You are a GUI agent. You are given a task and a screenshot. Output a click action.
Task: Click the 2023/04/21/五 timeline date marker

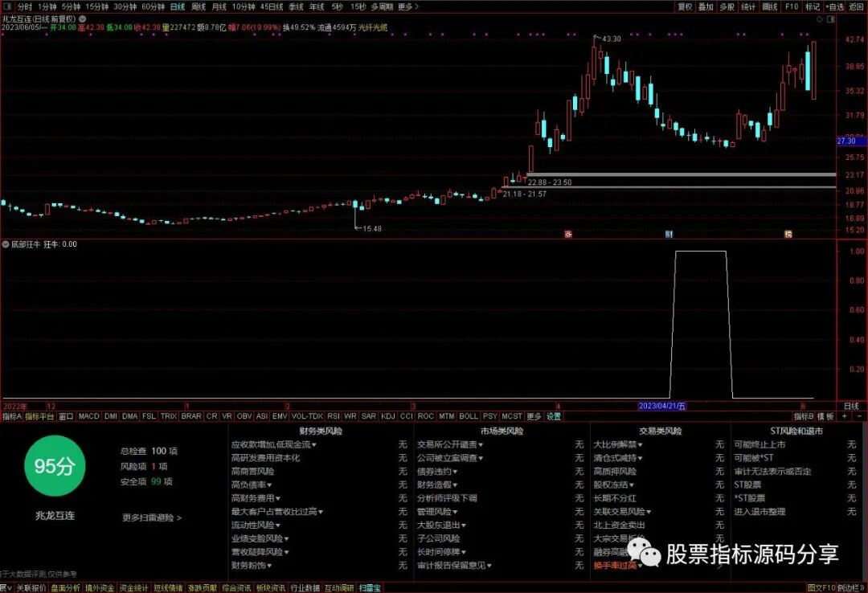pyautogui.click(x=661, y=406)
